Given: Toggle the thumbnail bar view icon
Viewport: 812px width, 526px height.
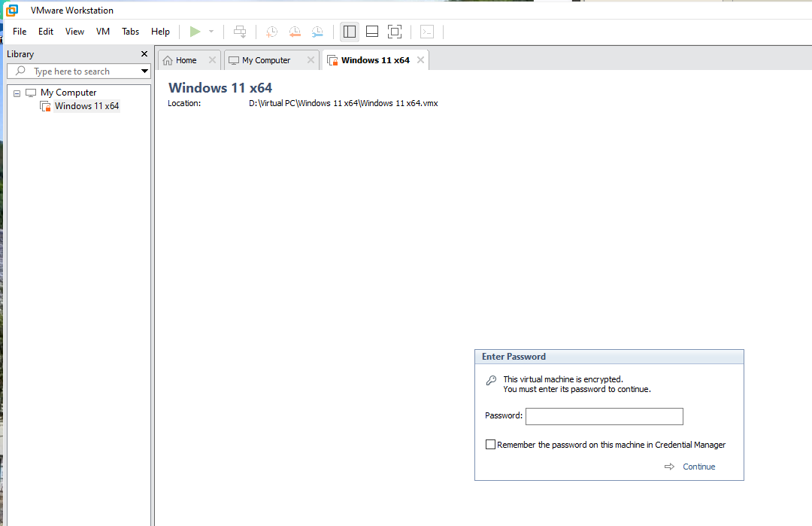Looking at the screenshot, I should point(372,32).
